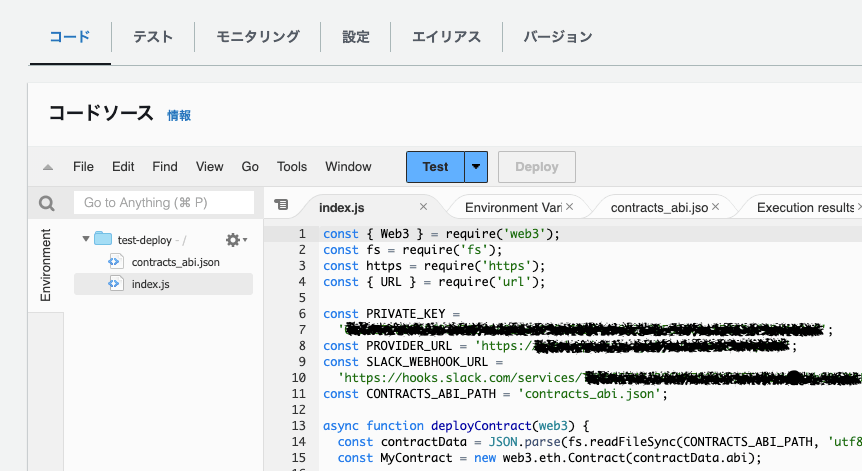
Task: Click the require('url') code line
Action: 434,282
